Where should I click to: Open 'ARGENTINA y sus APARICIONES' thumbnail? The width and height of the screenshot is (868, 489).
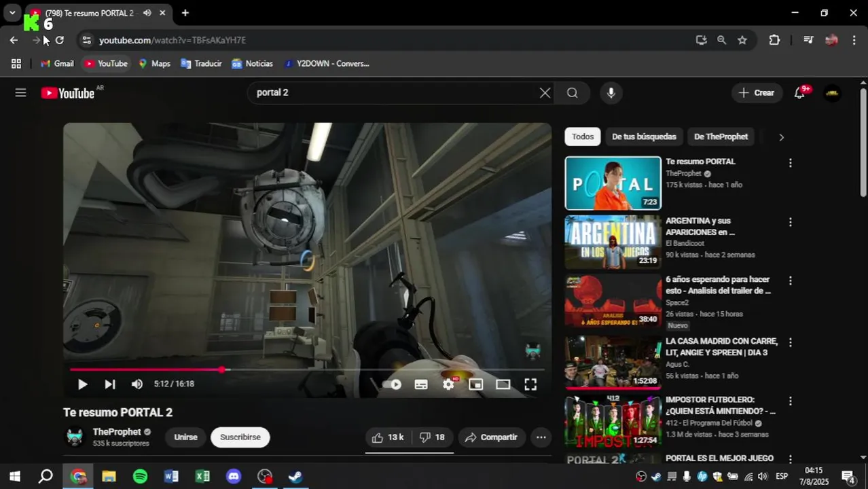pyautogui.click(x=613, y=242)
